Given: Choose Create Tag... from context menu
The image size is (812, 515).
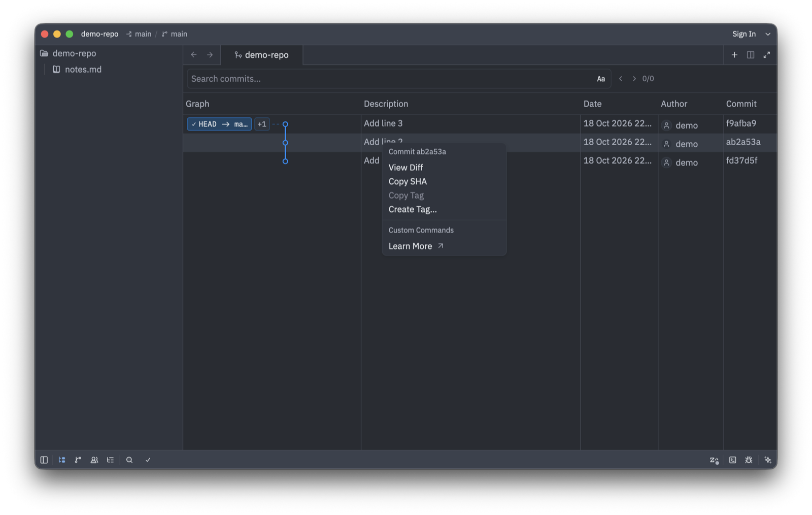Looking at the screenshot, I should [x=444, y=209].
